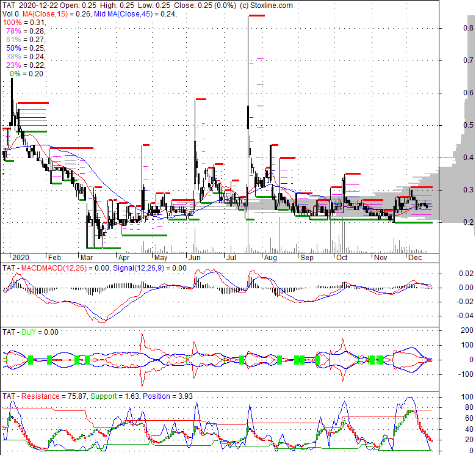The height and width of the screenshot is (455, 476).
Task: Click the Aug month label
Action: tap(270, 258)
